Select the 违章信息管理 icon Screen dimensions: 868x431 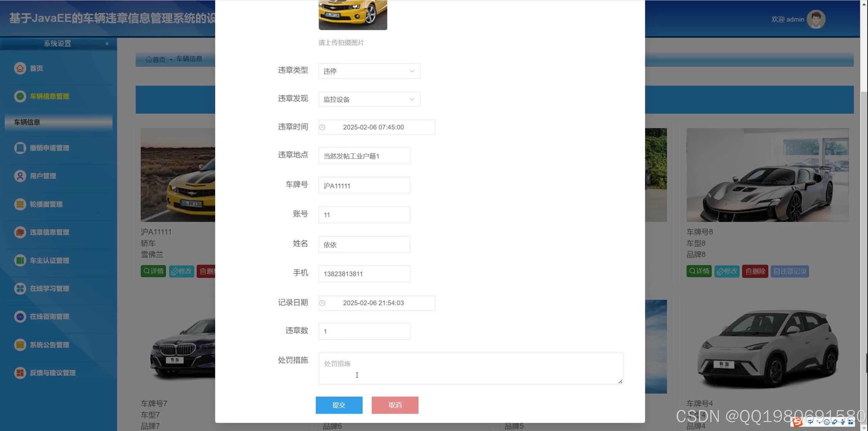(x=20, y=232)
